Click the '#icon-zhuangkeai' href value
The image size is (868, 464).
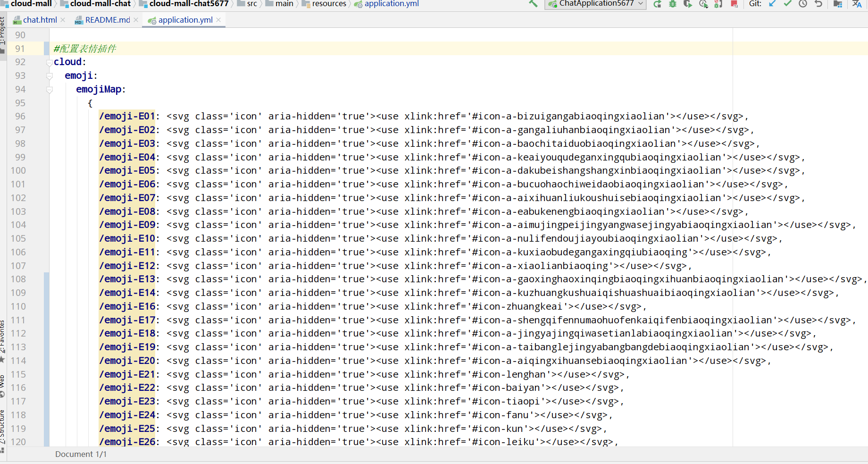point(517,306)
